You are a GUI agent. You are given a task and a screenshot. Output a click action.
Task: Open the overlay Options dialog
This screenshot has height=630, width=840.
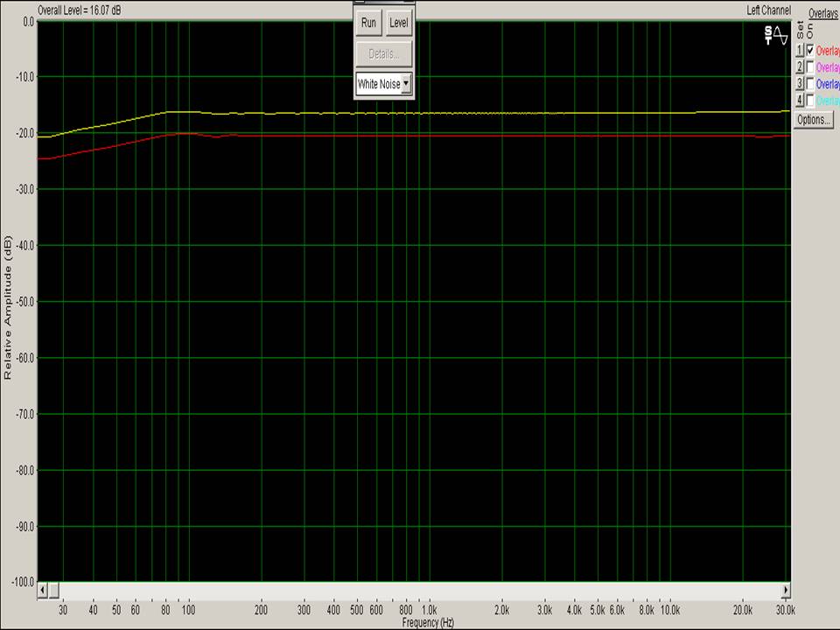tap(813, 120)
